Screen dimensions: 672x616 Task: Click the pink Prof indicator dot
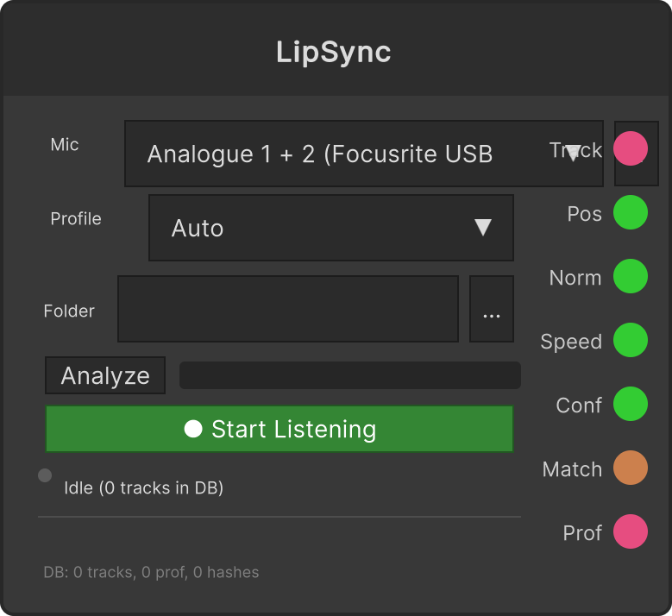(x=630, y=531)
